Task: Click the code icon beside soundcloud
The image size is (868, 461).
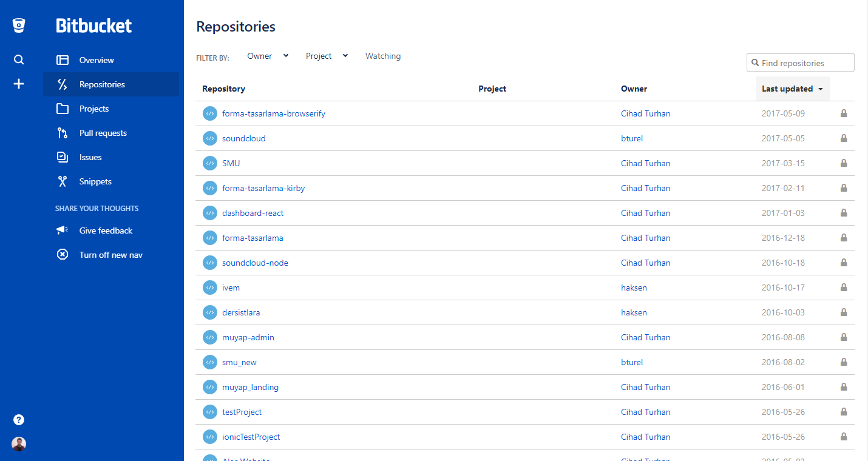Action: click(209, 138)
